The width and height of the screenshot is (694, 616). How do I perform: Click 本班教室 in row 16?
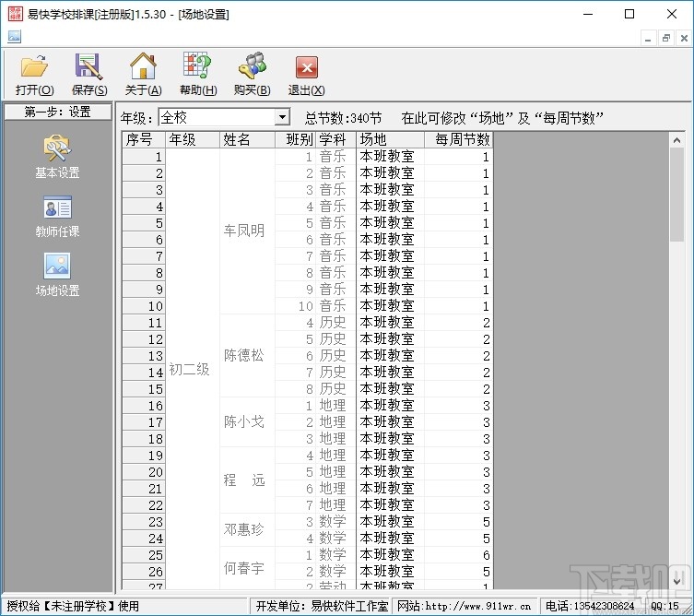pos(391,406)
